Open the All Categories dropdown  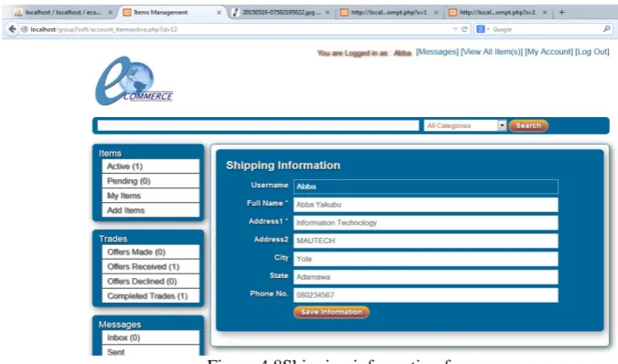click(465, 125)
